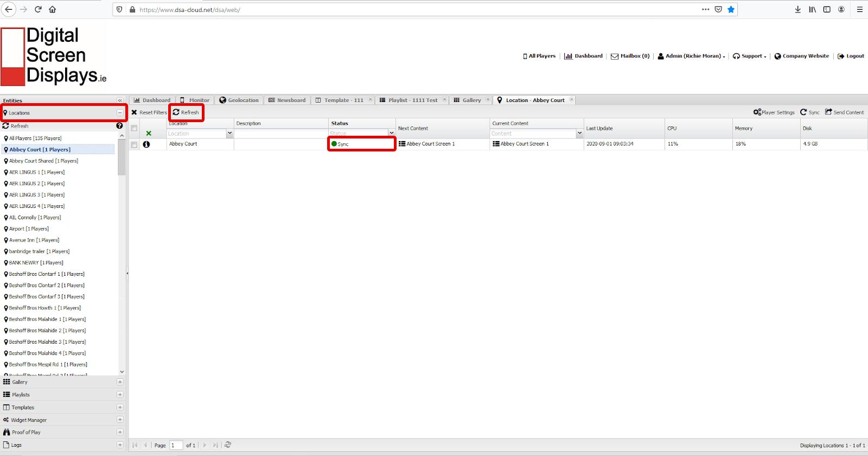Collapse Entities panel double-arrow icon
Viewport: 868px width, 456px height.
[120, 100]
